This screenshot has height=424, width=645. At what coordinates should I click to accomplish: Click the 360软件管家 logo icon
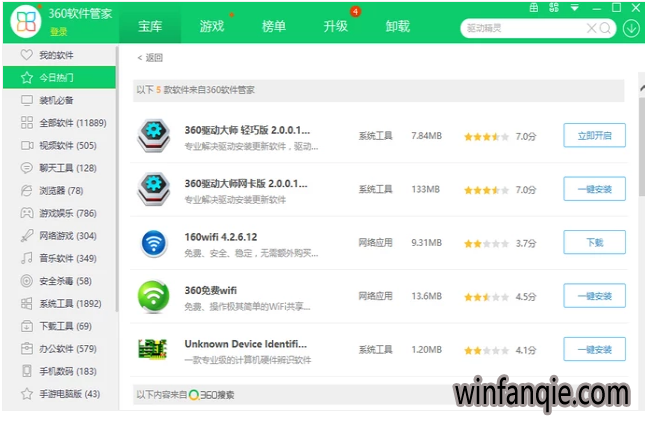point(26,21)
